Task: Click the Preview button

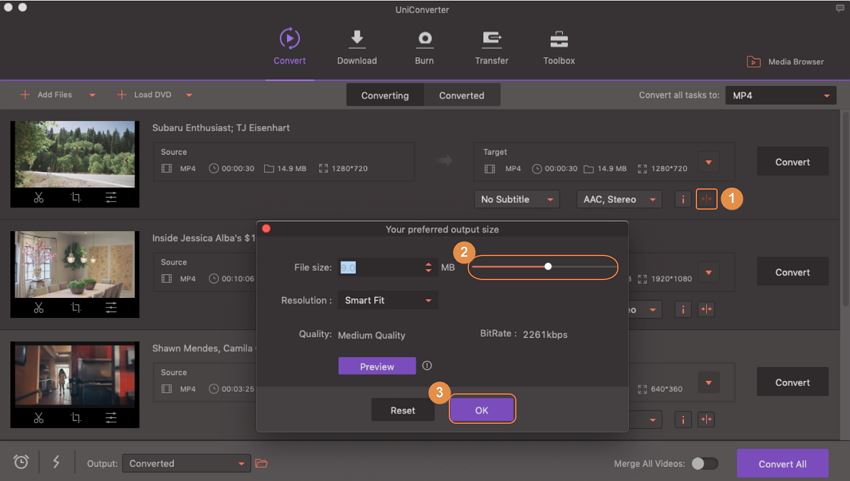Action: [377, 366]
